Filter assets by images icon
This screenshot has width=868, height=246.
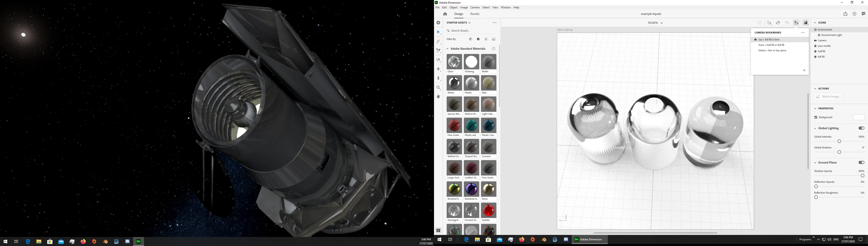(494, 39)
